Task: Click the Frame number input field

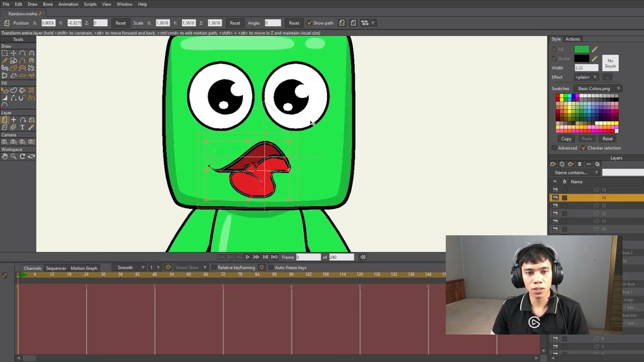Action: (308, 257)
